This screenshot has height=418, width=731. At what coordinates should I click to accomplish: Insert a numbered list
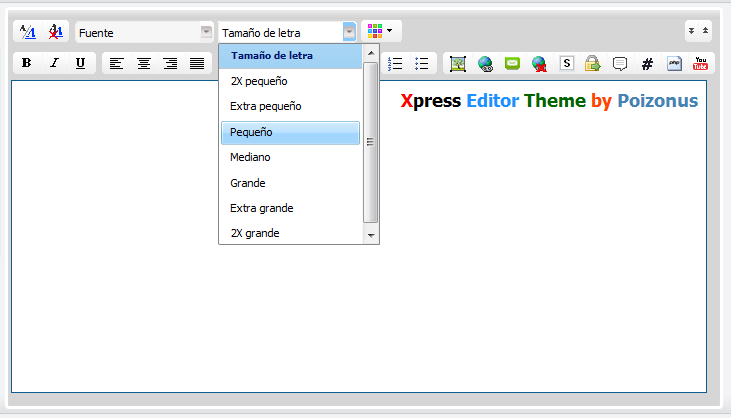pyautogui.click(x=395, y=63)
